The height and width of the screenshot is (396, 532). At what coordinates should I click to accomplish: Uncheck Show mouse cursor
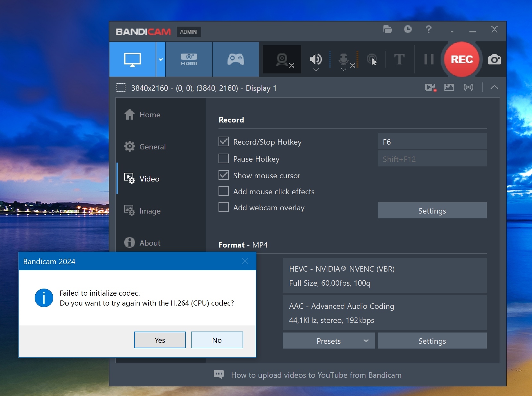(x=224, y=175)
